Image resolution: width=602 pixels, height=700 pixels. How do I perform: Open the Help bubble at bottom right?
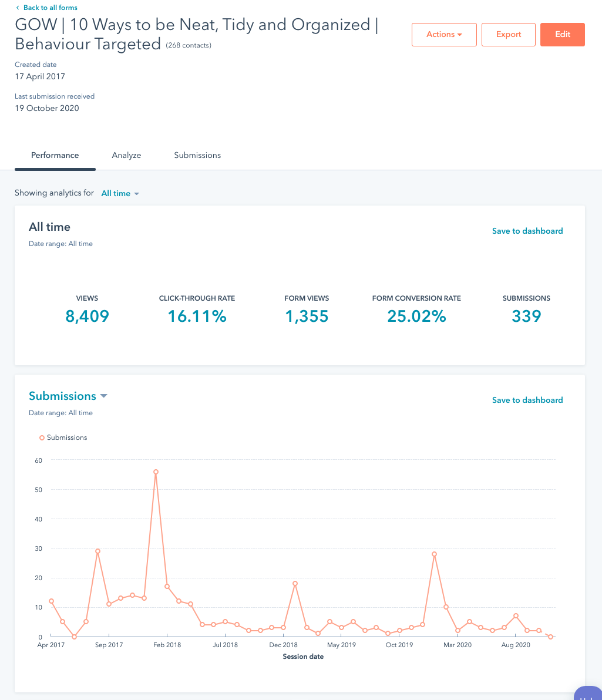587,693
